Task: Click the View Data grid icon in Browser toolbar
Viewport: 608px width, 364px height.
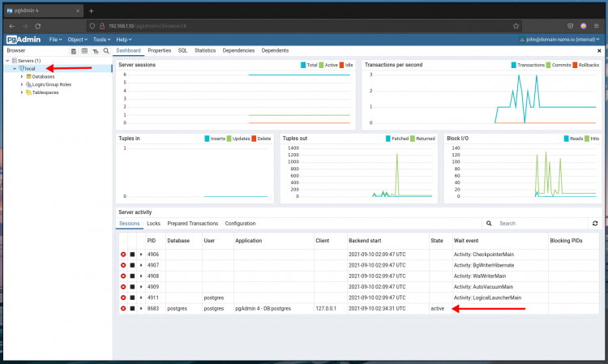Action: pos(84,51)
